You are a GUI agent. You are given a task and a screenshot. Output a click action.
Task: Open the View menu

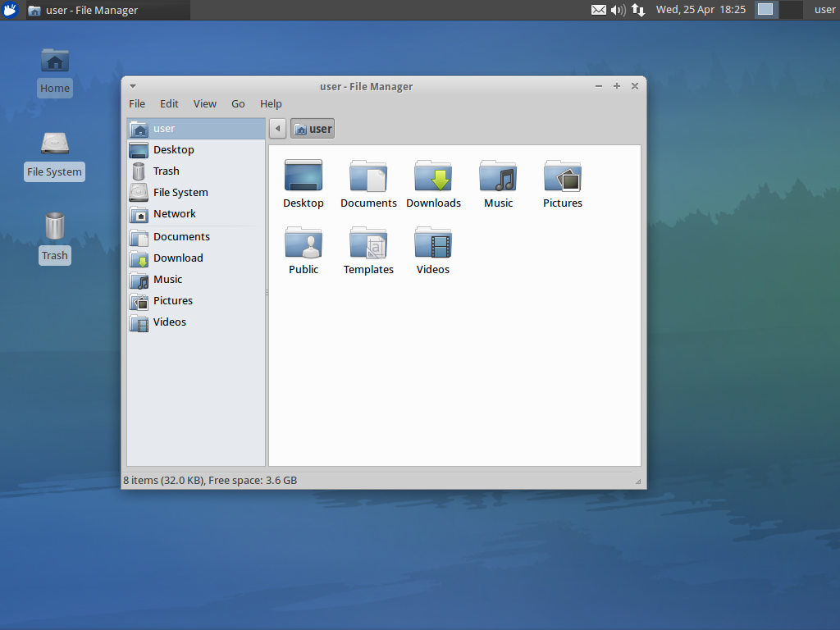click(x=204, y=103)
